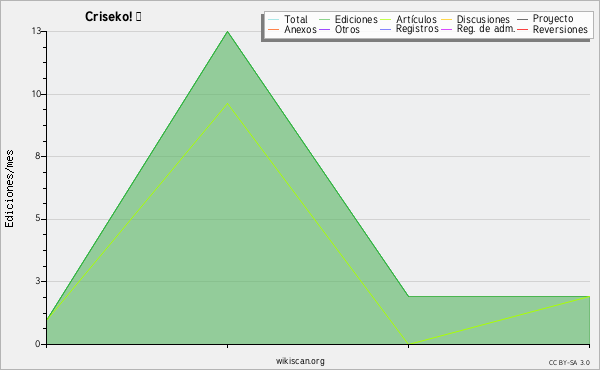600x370 pixels.
Task: Click the peak of the Artículos line
Action: coord(228,103)
